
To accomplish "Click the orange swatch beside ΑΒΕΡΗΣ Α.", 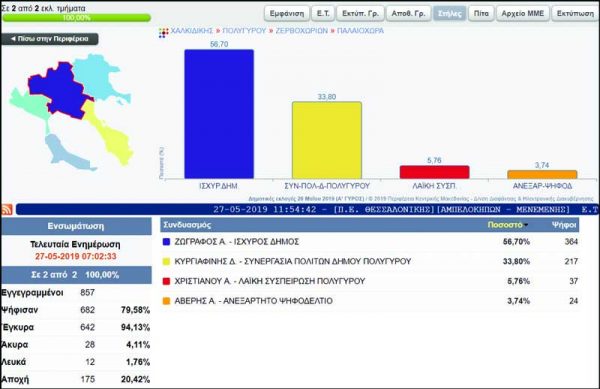I will point(166,301).
